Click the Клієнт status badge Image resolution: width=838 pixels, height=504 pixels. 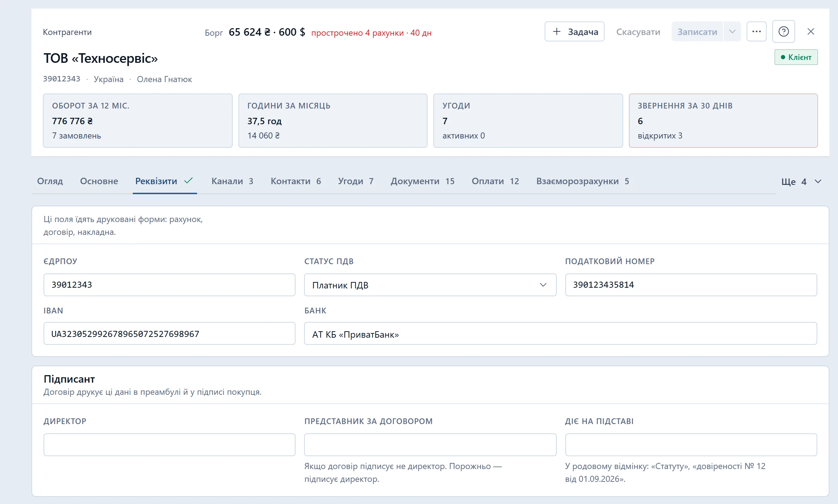[x=796, y=57]
